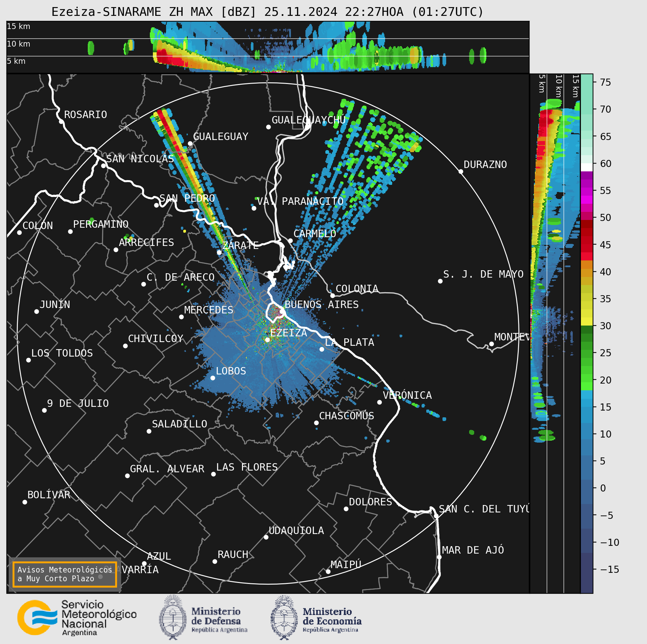The height and width of the screenshot is (644, 647).
Task: Click the AZUL city label
Action: 159,556
